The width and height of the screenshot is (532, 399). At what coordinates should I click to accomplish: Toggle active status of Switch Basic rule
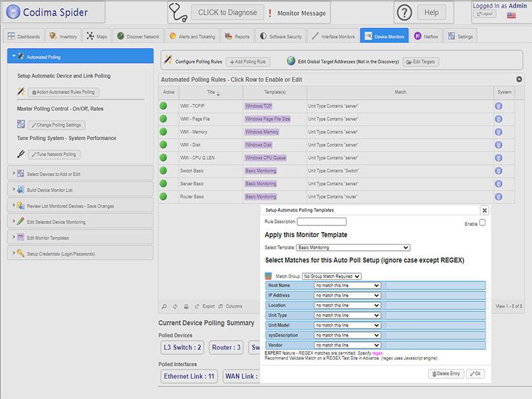coord(163,170)
